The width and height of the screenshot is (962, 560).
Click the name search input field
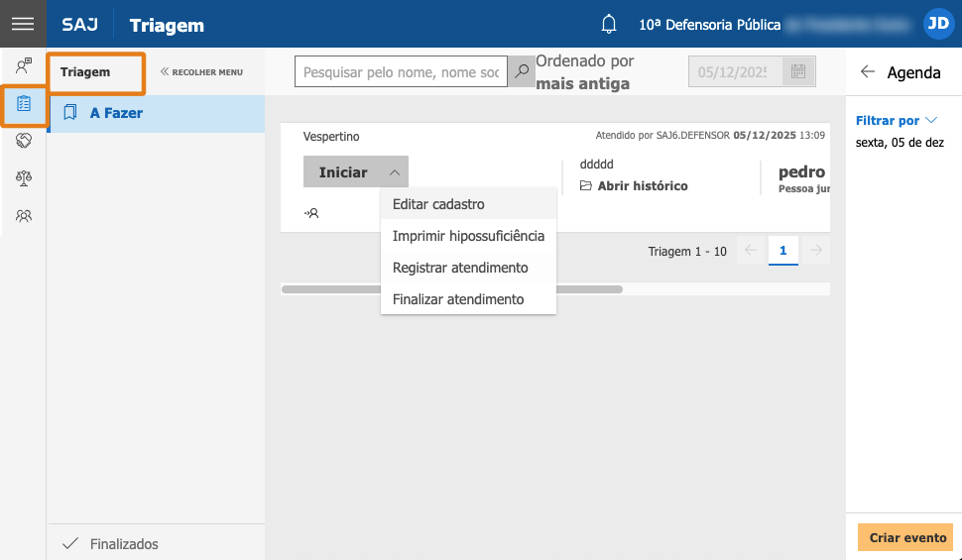401,71
